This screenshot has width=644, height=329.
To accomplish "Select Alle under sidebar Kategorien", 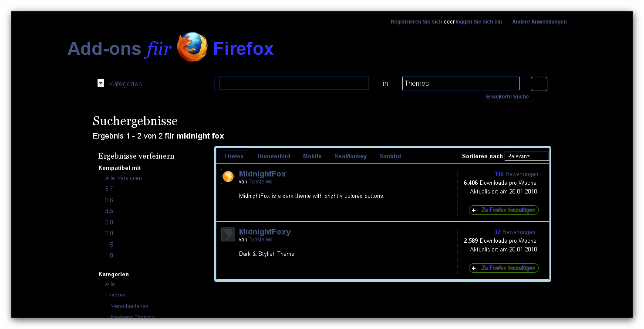I will click(110, 284).
